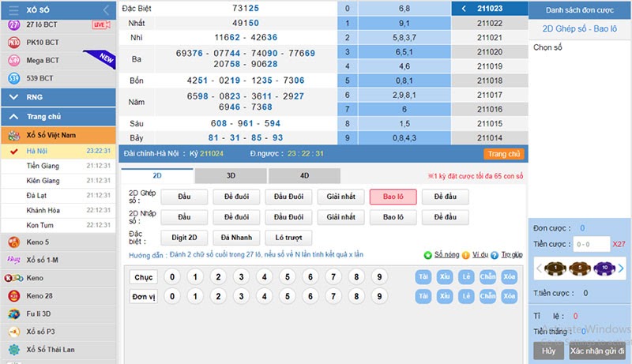
Task: Pick the purple 10 betting chip
Action: click(602, 268)
